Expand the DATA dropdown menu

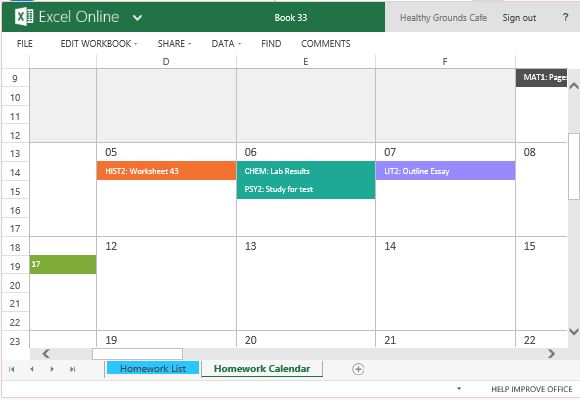pos(226,44)
